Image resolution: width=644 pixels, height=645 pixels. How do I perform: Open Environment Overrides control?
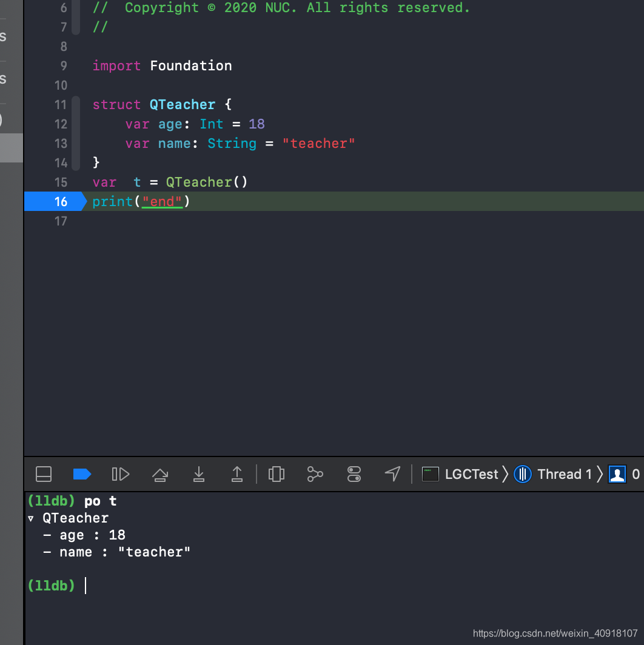(354, 474)
